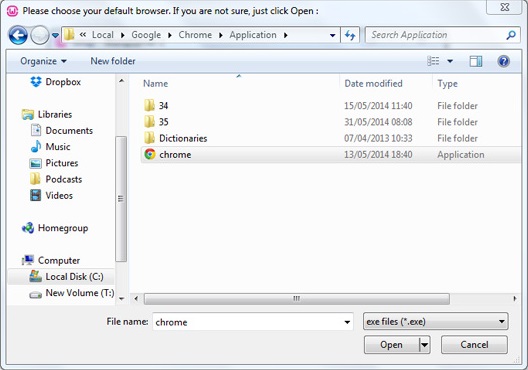
Task: Select the chrome application file
Action: (x=330, y=155)
